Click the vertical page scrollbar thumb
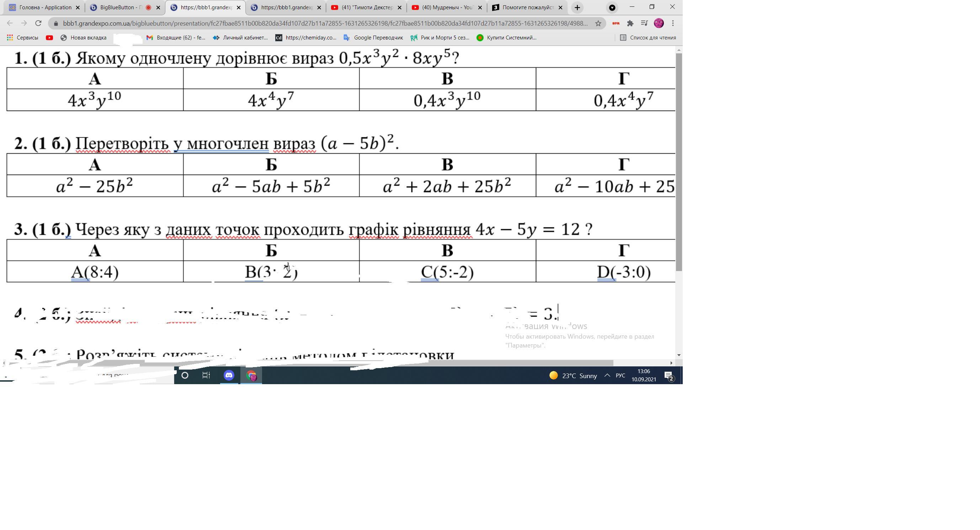Viewport: 980px width, 530px height. (679, 162)
